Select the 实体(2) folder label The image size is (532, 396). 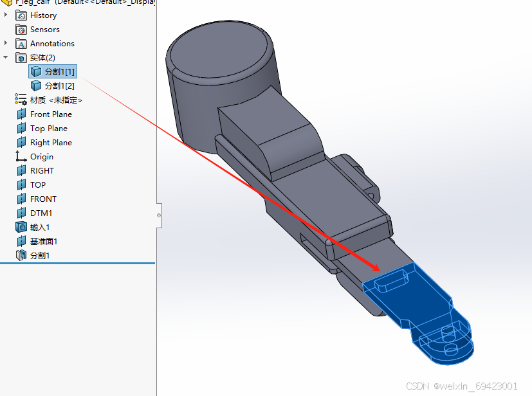pos(42,58)
